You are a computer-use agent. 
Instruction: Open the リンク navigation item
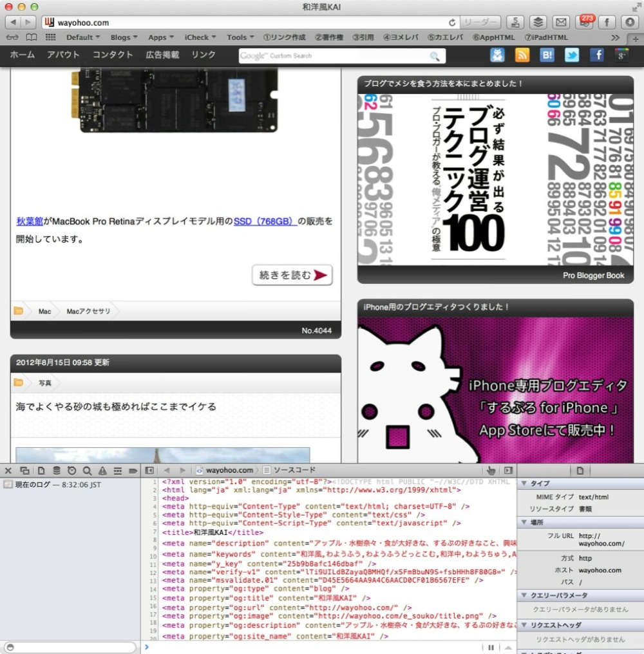tap(204, 55)
